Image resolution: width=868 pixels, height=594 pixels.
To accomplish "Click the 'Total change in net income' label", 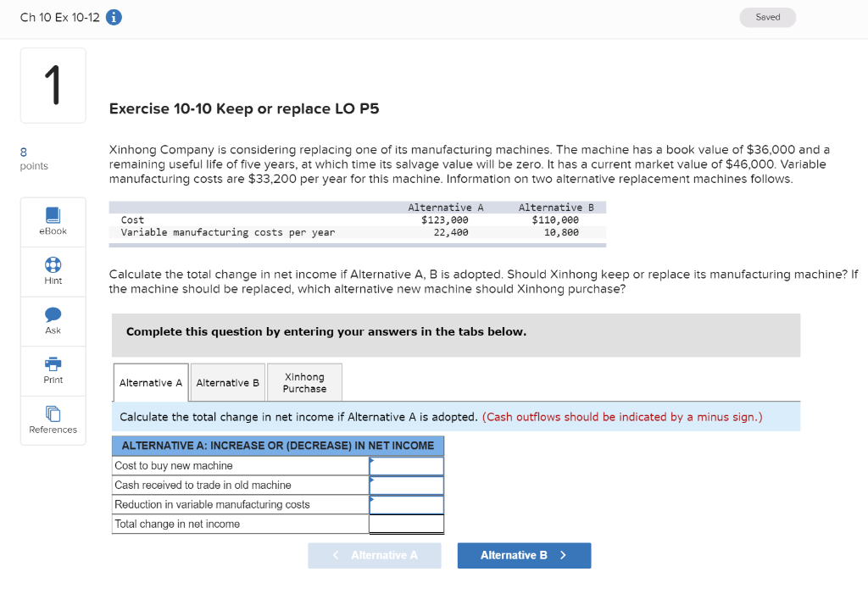I will pyautogui.click(x=177, y=524).
